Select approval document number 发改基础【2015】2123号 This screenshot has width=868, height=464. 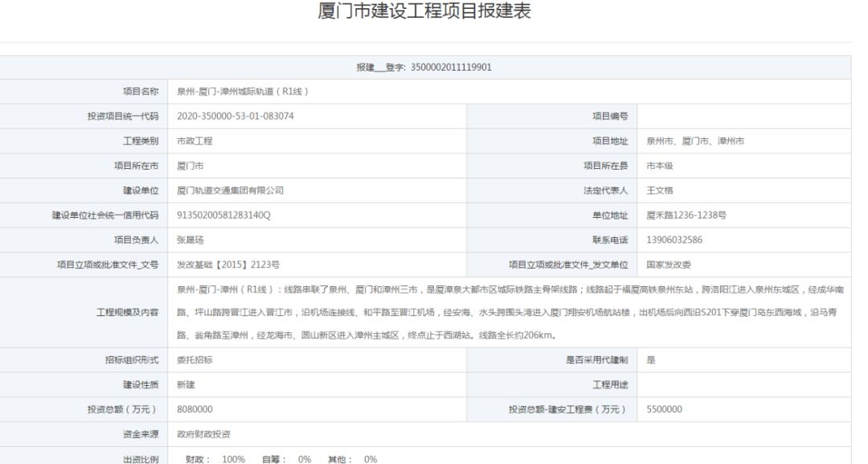(228, 265)
